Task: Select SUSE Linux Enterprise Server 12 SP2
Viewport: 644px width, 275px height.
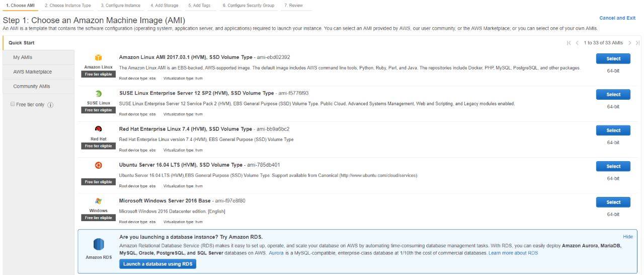Action: (613, 94)
